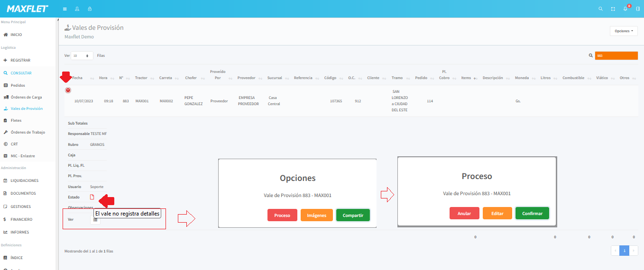
Task: Enter fullscreen using the expand icon
Action: pos(613,9)
